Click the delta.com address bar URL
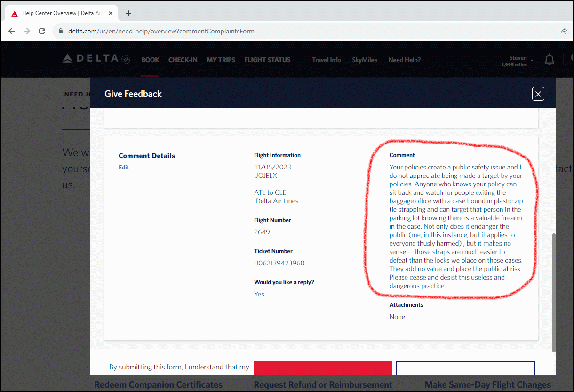 point(161,32)
